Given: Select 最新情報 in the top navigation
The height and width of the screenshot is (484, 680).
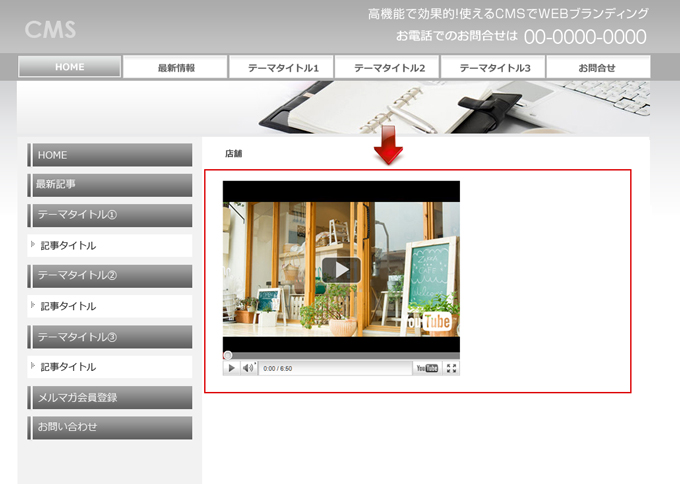Looking at the screenshot, I should [x=176, y=67].
